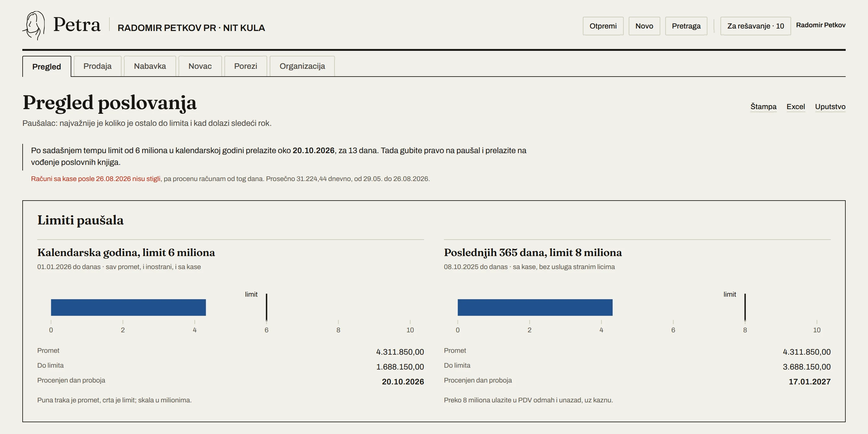Switch to the Prodaja tab
868x434 pixels.
pos(97,66)
